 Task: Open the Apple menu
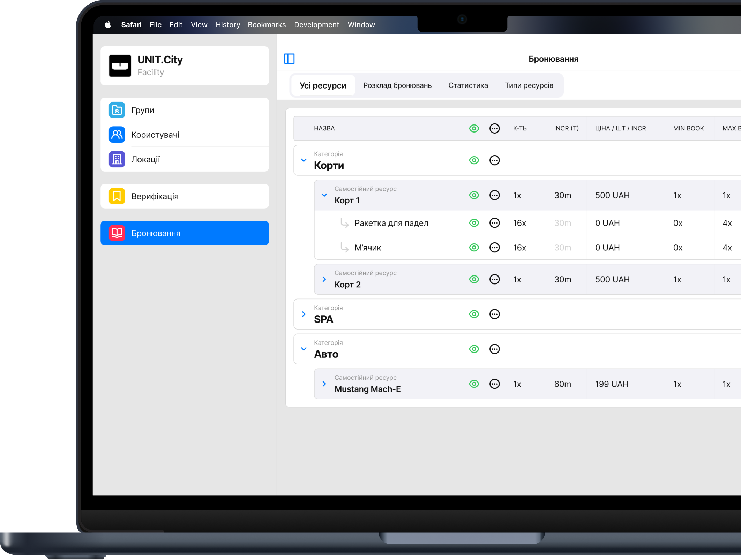pos(108,25)
